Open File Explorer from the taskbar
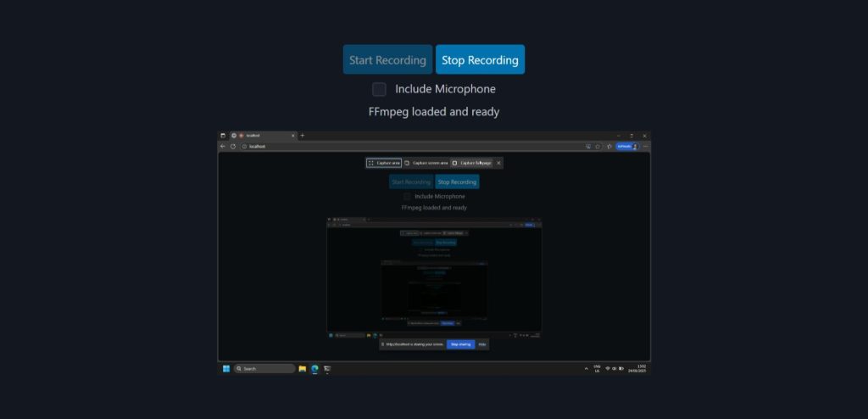The width and height of the screenshot is (868, 419). 303,369
